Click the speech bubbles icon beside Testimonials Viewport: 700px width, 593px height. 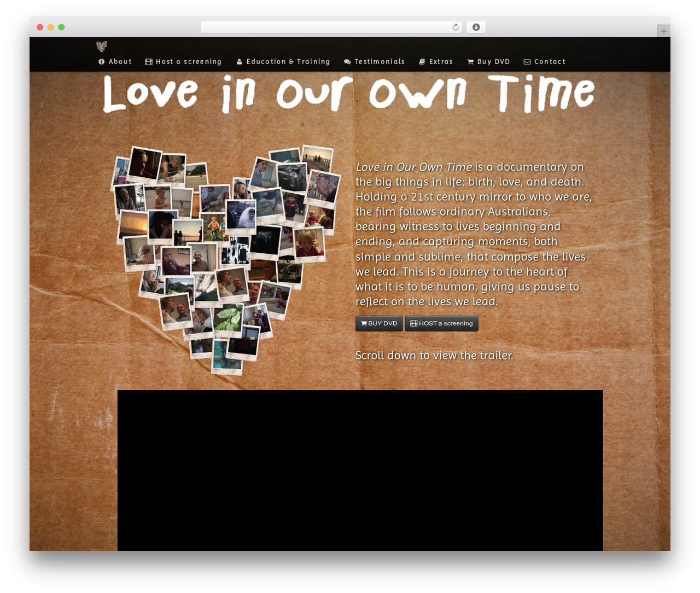(x=347, y=62)
